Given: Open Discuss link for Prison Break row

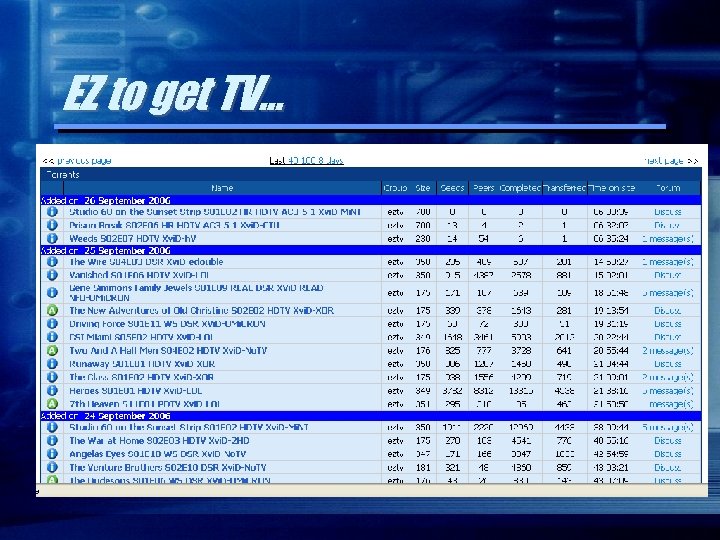Looking at the screenshot, I should click(x=667, y=225).
